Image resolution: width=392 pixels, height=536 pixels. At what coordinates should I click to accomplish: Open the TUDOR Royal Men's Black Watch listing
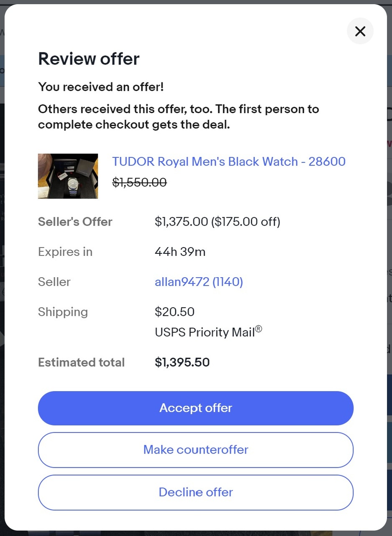228,162
